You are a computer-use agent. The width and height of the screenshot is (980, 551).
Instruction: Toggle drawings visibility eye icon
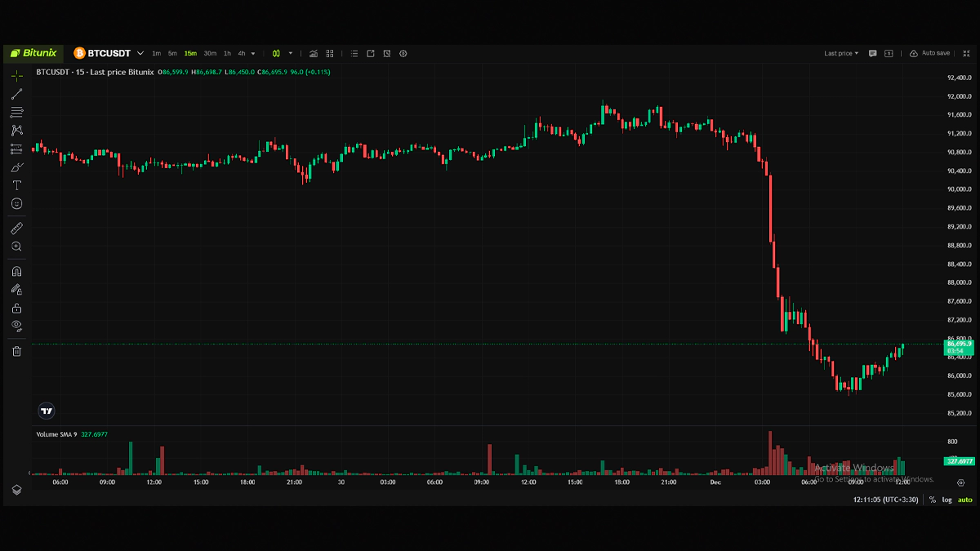point(16,326)
